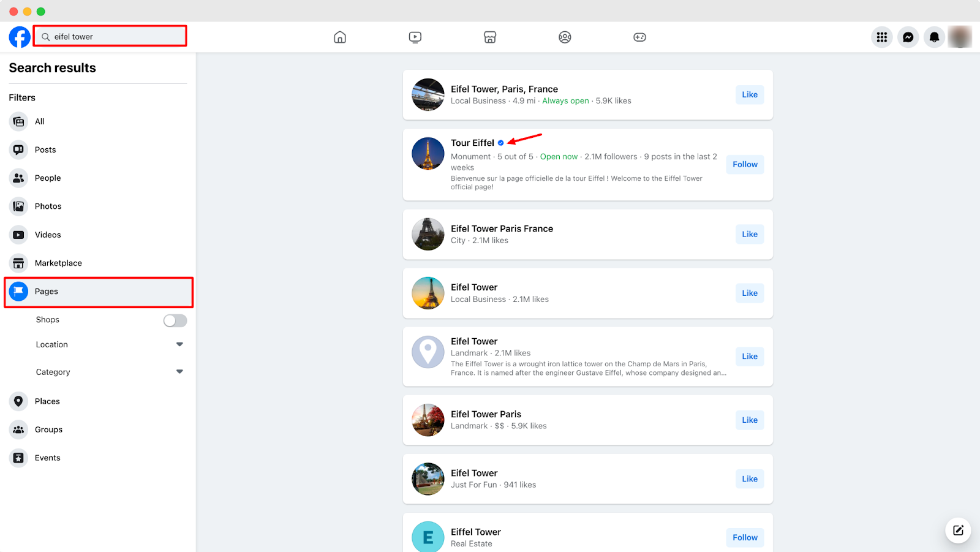Screen dimensions: 980x552
Task: Open the 'E' avatar of Real Estate page
Action: coord(428,537)
